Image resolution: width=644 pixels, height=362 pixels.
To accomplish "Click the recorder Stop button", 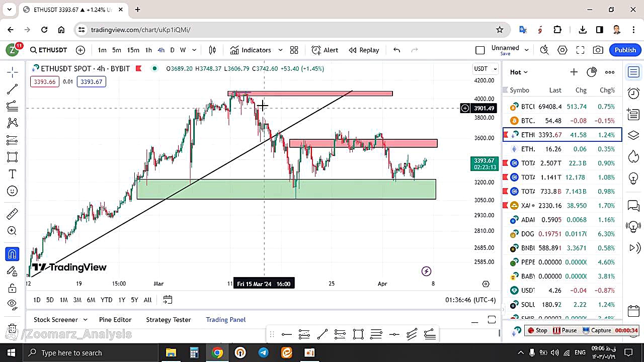I will click(537, 330).
